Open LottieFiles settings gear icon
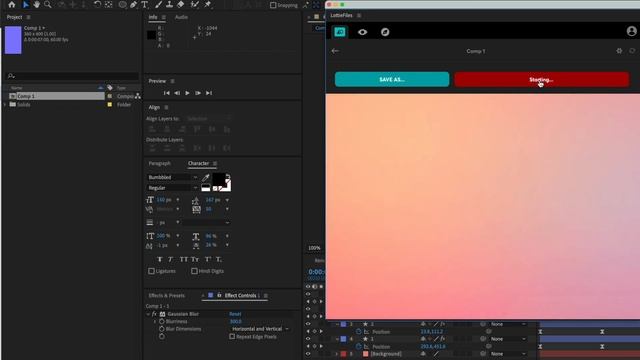The height and width of the screenshot is (360, 640). (619, 51)
